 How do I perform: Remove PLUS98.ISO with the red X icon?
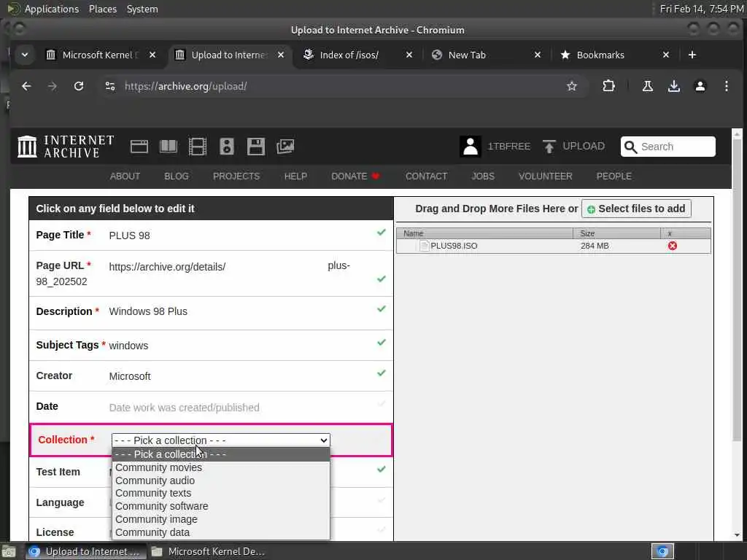point(672,246)
